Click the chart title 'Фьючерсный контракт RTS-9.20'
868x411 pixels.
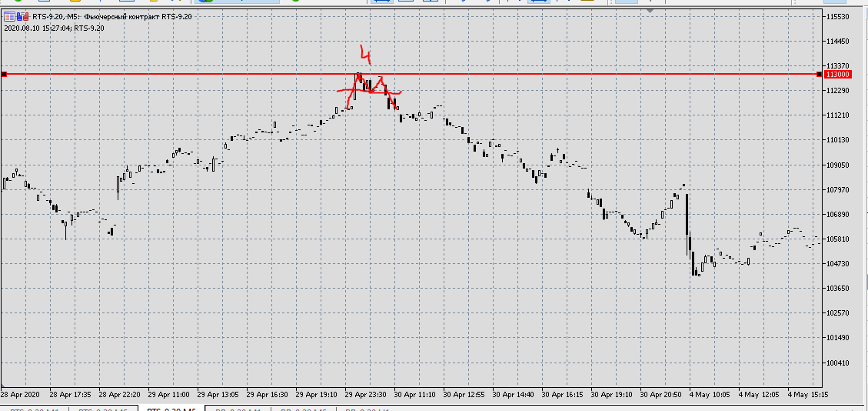tap(137, 17)
